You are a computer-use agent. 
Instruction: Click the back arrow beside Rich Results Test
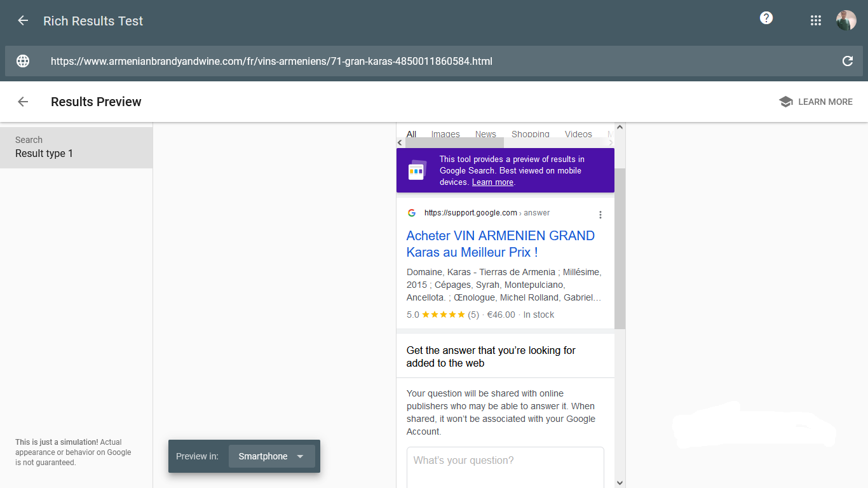pos(23,20)
